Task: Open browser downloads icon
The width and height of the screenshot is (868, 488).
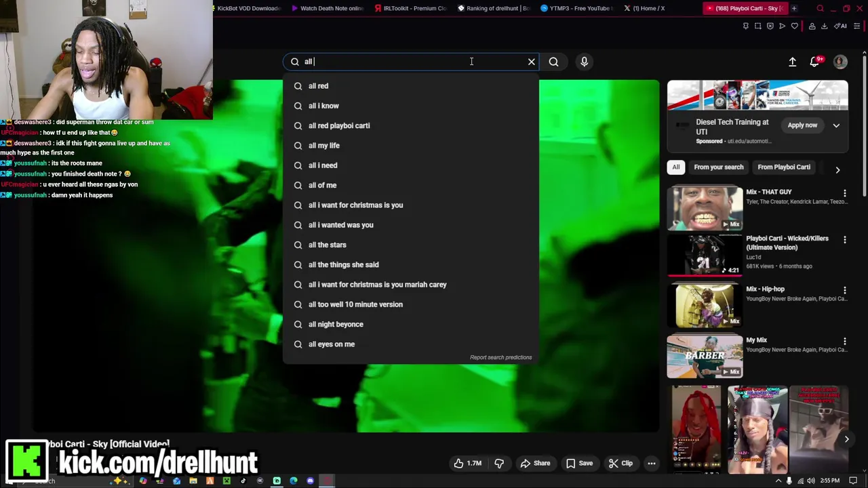Action: point(825,26)
